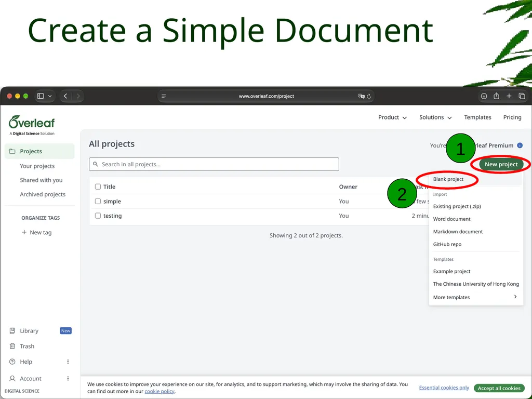Open the simple project
This screenshot has height=399, width=532.
pos(112,201)
